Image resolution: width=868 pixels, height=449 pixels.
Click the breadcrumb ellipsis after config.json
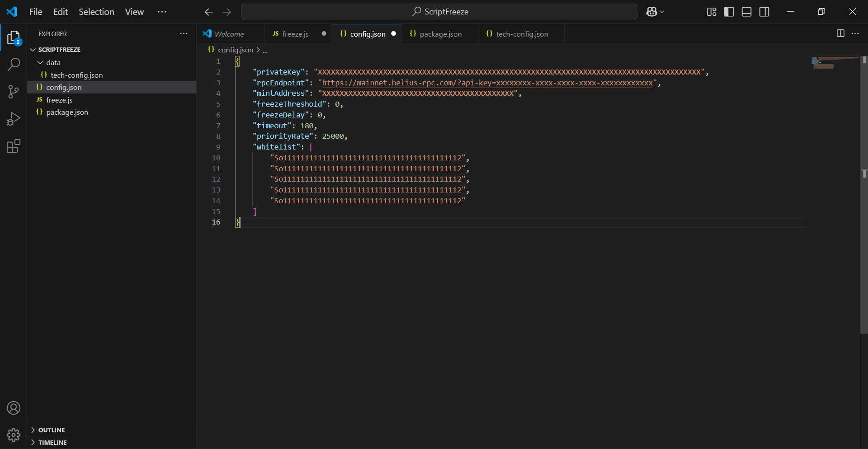pyautogui.click(x=265, y=50)
